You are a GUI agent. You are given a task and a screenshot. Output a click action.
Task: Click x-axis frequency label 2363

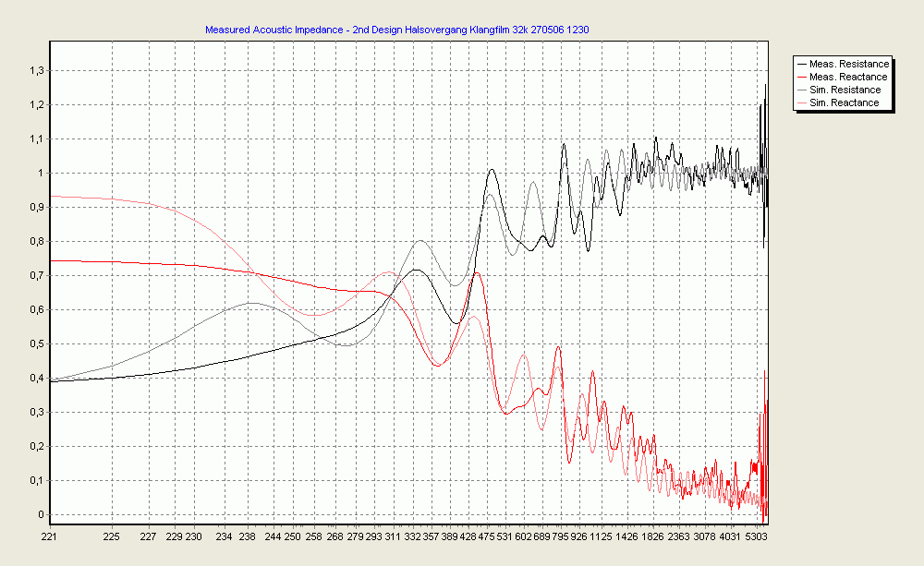(x=679, y=536)
